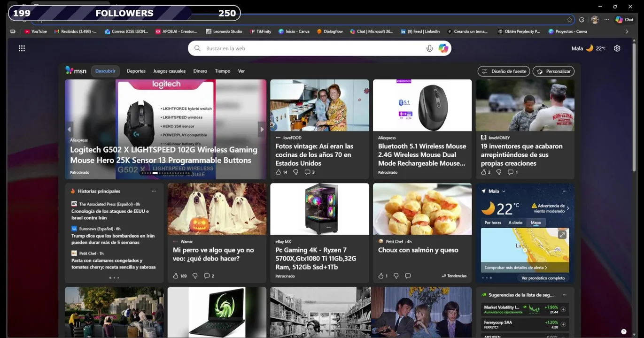Open Cronología de los ataques de EEUU headline
644x338 pixels.
click(110, 215)
